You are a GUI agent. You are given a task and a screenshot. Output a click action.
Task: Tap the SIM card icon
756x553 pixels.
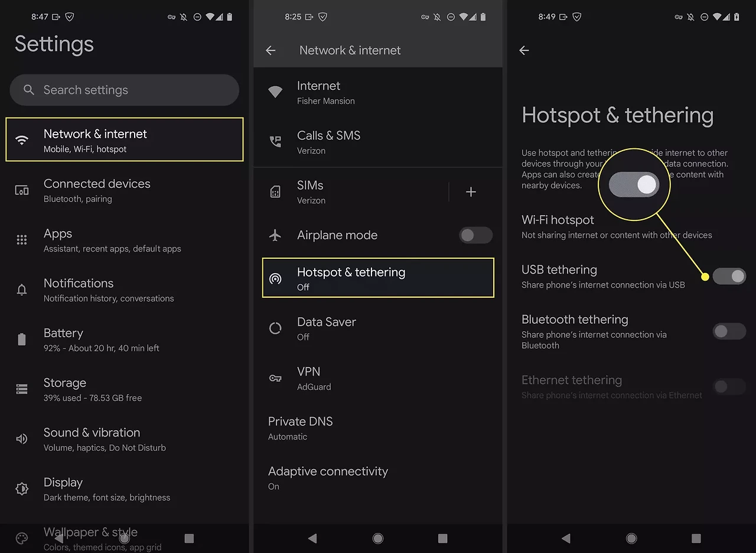coord(275,191)
